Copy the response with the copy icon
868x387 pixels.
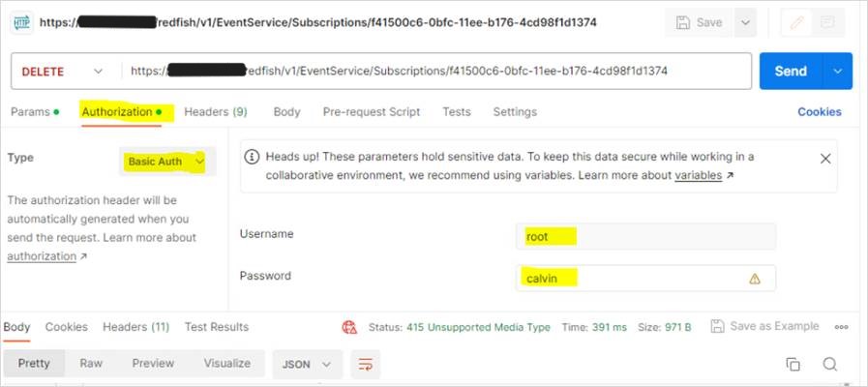pyautogui.click(x=793, y=364)
